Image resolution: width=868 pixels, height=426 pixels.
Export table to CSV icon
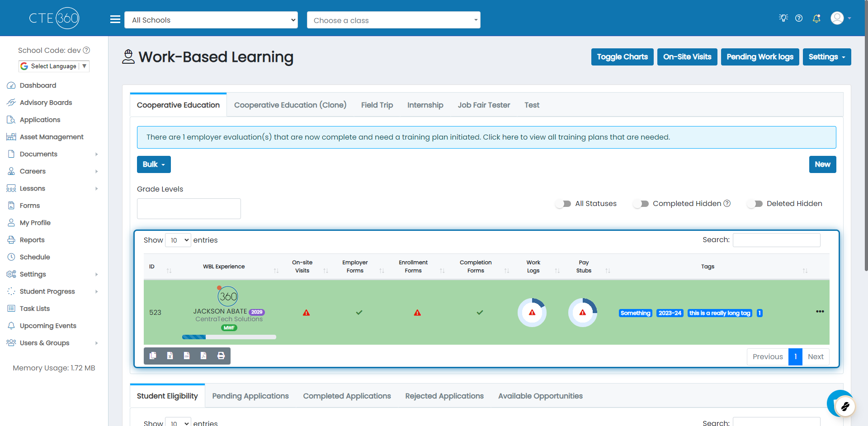coord(187,356)
